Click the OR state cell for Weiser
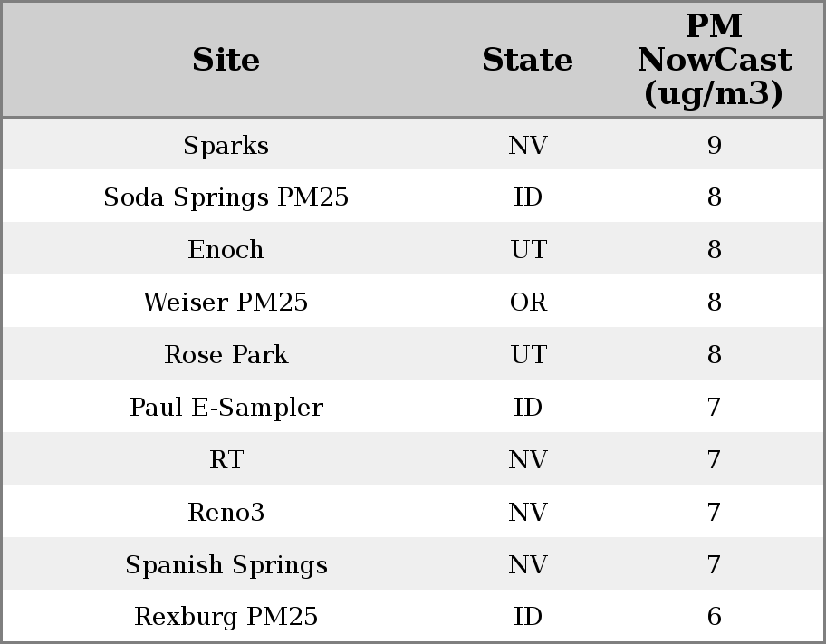The width and height of the screenshot is (826, 644). pos(528,303)
